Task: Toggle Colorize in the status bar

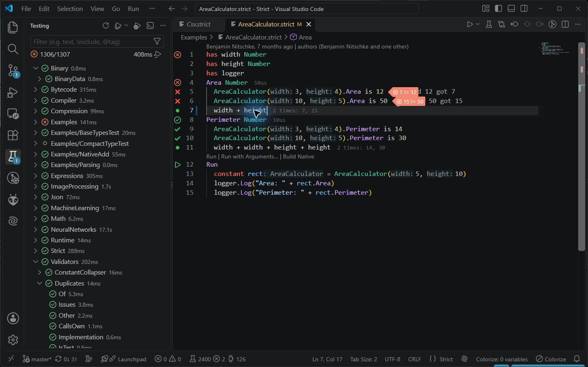Action: [x=551, y=359]
